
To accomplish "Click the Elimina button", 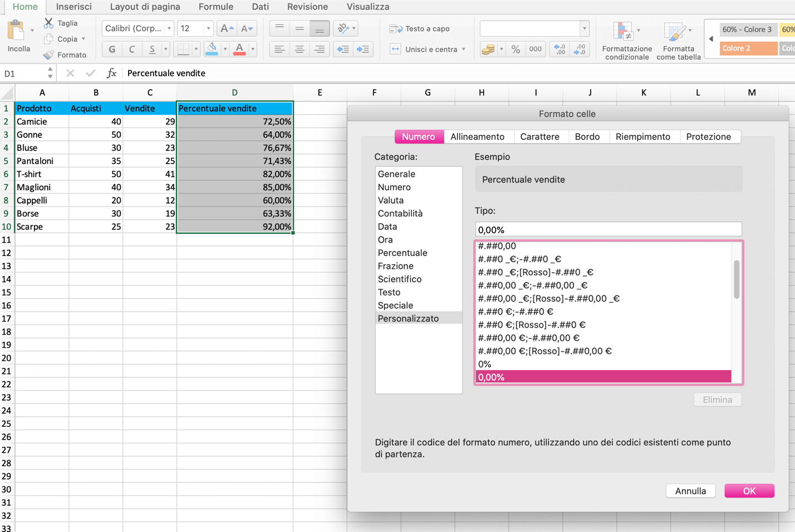I will 718,400.
